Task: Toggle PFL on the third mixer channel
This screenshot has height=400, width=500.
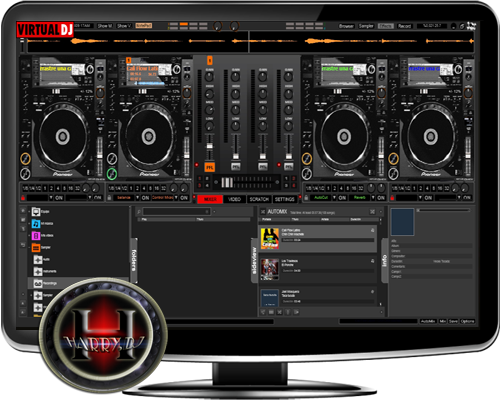Action: (263, 166)
